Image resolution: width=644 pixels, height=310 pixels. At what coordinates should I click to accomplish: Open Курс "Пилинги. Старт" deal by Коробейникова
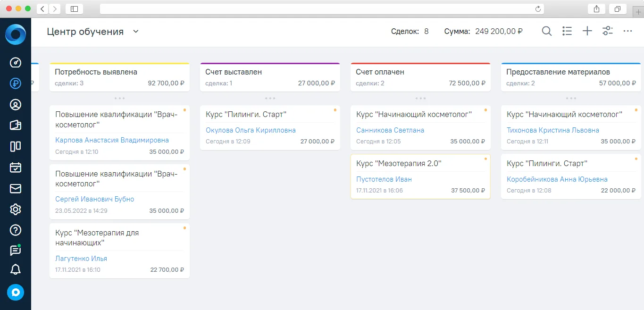pyautogui.click(x=571, y=176)
